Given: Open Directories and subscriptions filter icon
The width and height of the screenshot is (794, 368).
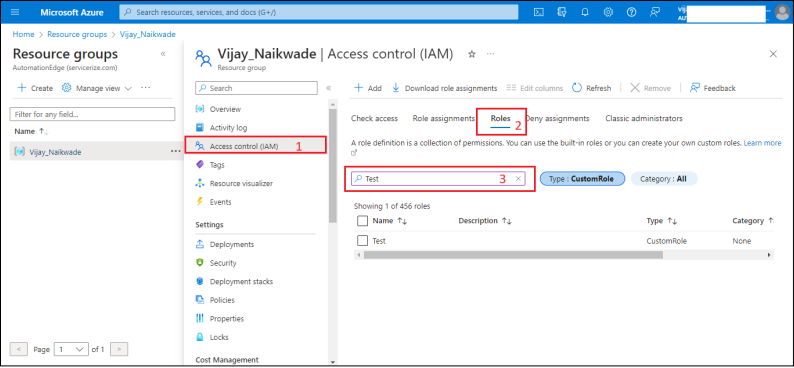Looking at the screenshot, I should coord(562,12).
